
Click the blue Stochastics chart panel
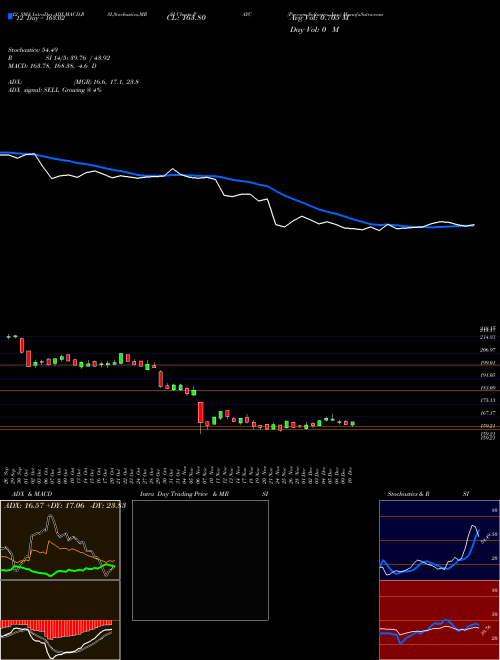tap(439, 540)
